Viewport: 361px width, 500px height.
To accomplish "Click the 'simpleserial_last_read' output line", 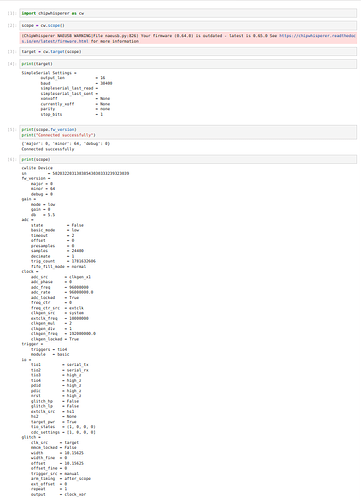I will point(69,88).
